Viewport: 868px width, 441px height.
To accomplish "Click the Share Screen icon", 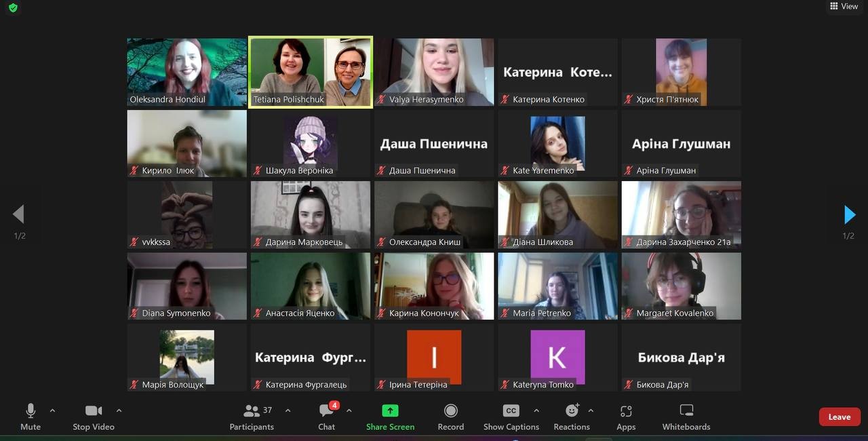I will [x=390, y=410].
